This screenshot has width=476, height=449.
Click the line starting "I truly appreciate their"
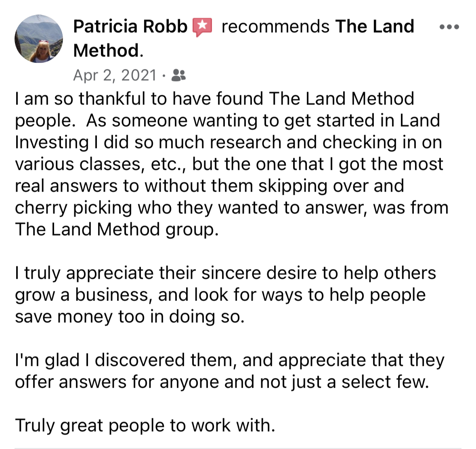(x=225, y=273)
